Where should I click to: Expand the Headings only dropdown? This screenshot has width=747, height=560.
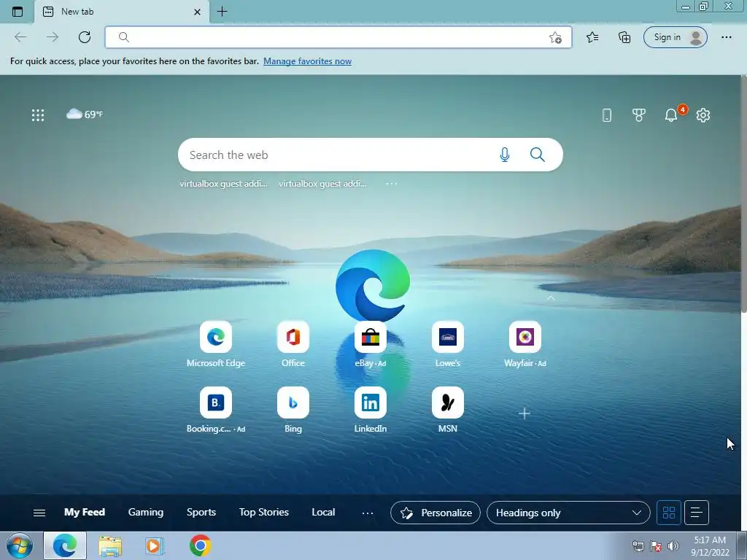tap(568, 513)
